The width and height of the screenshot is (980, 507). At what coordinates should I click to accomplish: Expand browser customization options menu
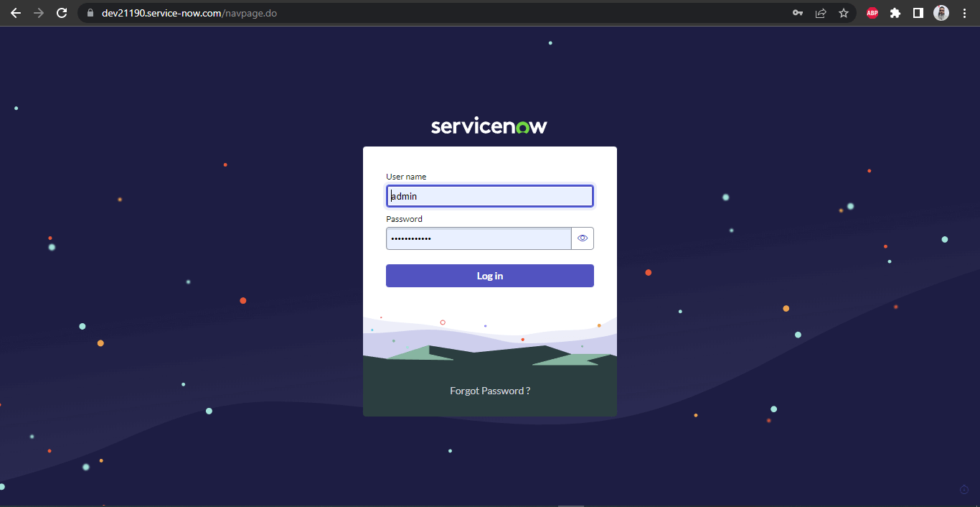[x=963, y=12]
